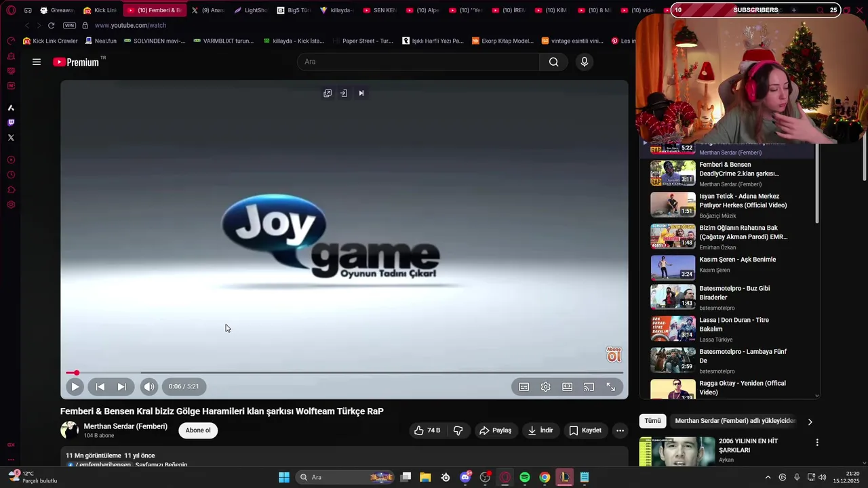
Task: Open Isyan Tetick - Adana Merkez video
Action: click(729, 205)
